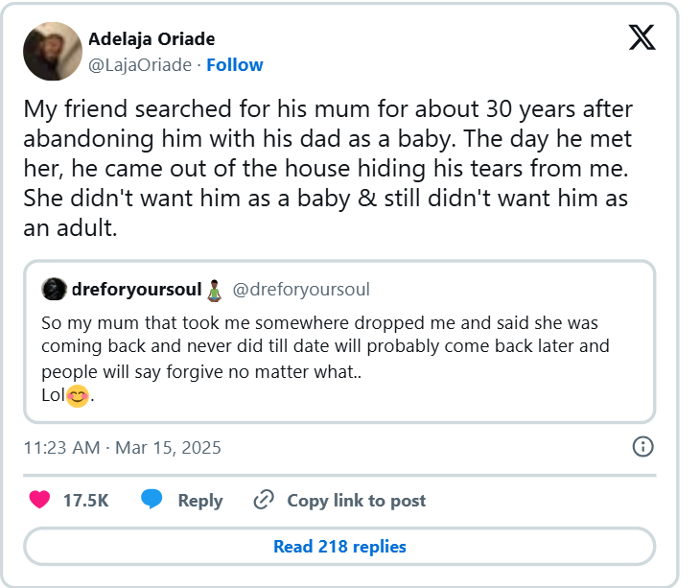Viewport: 700px width, 588px height.
Task: Click the meditating person emoji after dreforyoursoul
Action: (x=216, y=289)
